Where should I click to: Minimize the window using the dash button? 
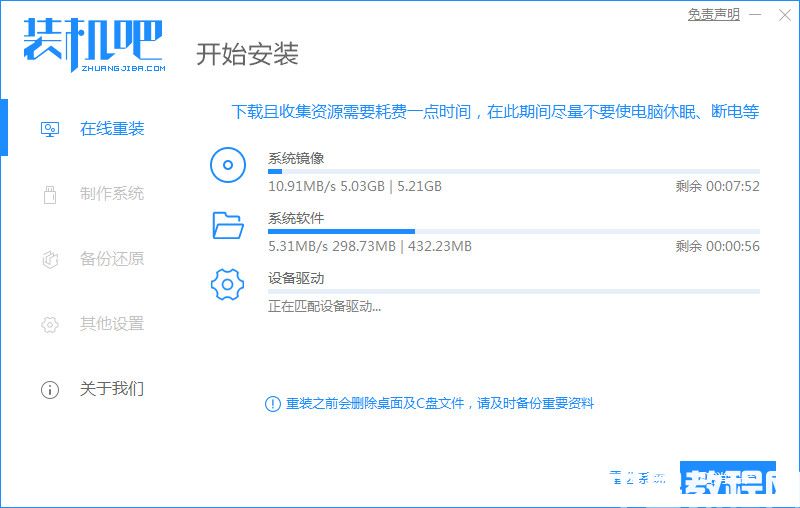pyautogui.click(x=756, y=15)
